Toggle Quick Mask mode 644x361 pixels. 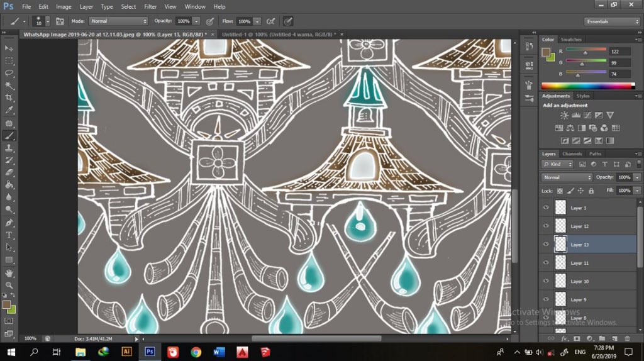point(9,321)
